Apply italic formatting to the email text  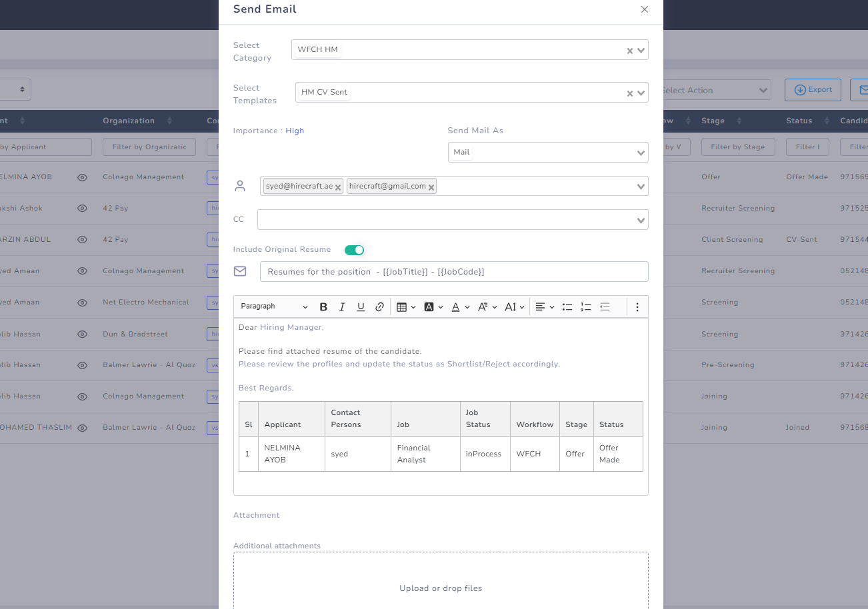tap(342, 306)
